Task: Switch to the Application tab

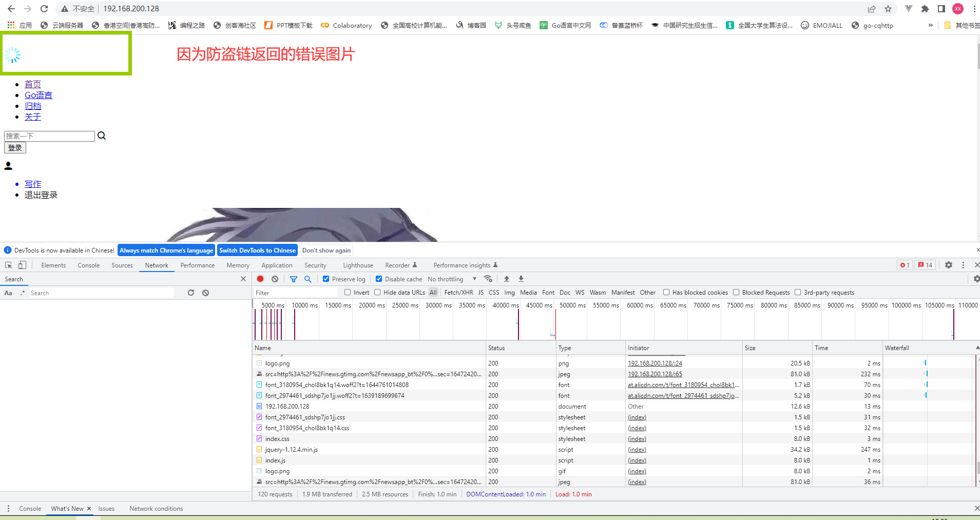Action: 277,265
